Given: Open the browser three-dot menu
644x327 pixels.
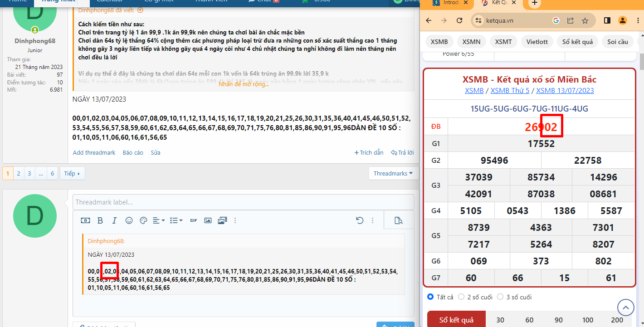Looking at the screenshot, I should (x=637, y=20).
